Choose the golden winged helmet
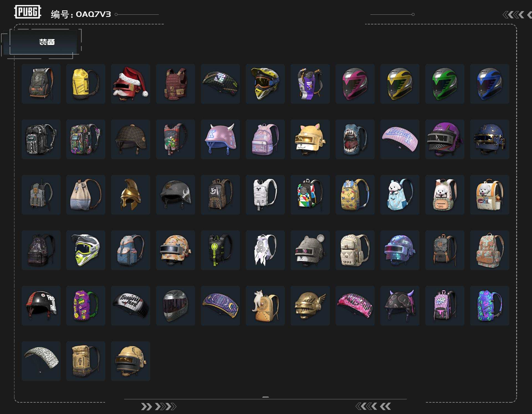Viewport: 532px width, 414px height. (310, 306)
